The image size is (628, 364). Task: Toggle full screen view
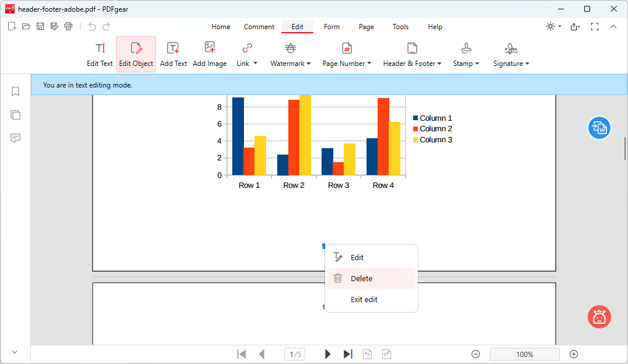pos(595,26)
